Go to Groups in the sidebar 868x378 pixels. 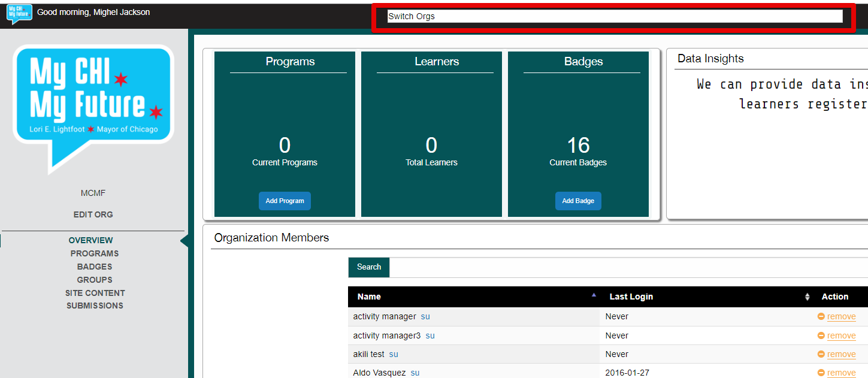[x=95, y=280]
